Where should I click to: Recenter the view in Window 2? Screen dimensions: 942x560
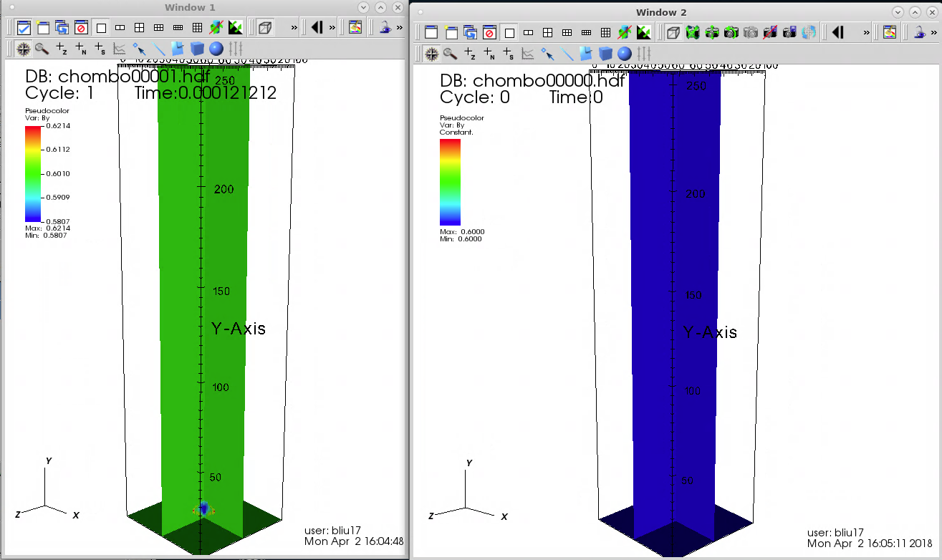point(711,32)
